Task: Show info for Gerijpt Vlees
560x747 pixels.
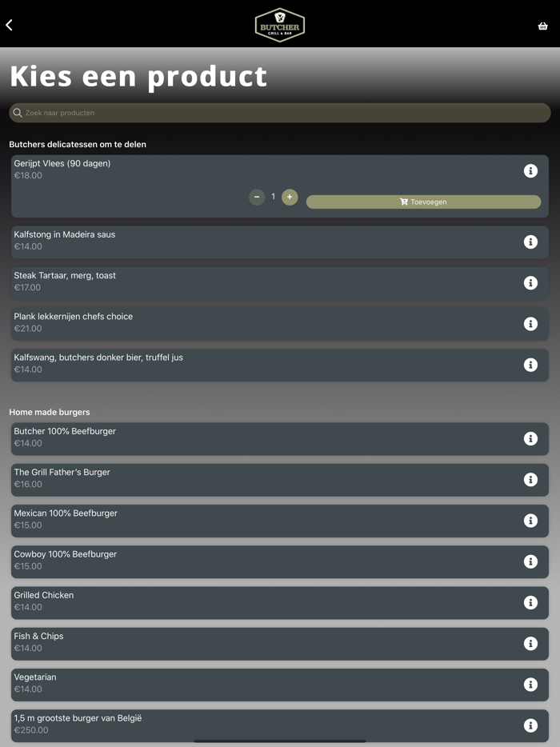Action: 530,170
